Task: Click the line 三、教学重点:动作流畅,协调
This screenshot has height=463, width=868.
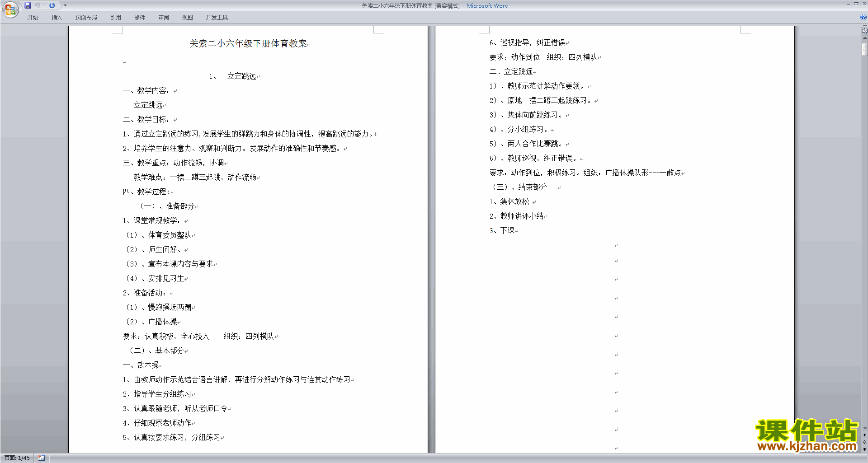Action: pyautogui.click(x=174, y=163)
